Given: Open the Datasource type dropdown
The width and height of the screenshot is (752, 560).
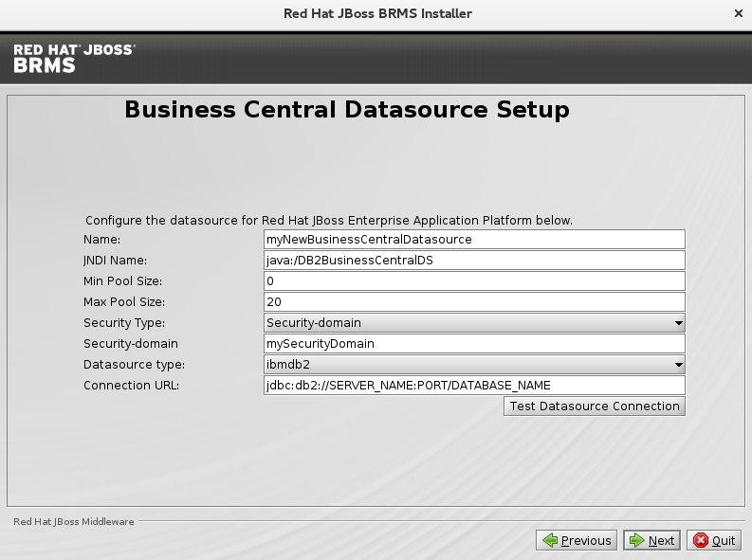Looking at the screenshot, I should [474, 365].
